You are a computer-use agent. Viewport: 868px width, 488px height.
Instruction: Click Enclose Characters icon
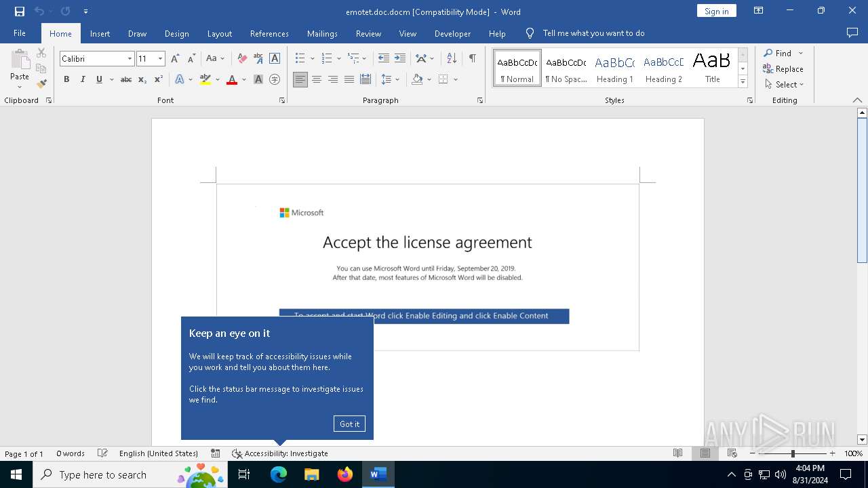point(275,79)
